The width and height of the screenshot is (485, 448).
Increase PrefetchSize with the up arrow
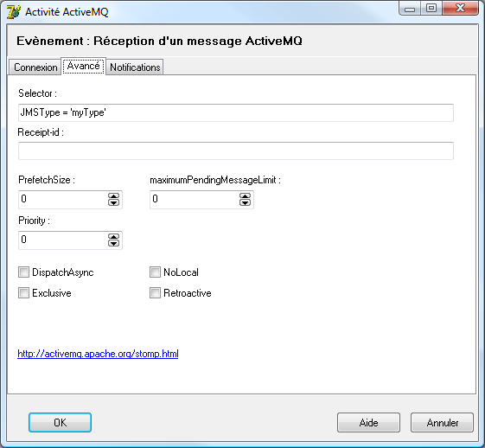point(113,196)
